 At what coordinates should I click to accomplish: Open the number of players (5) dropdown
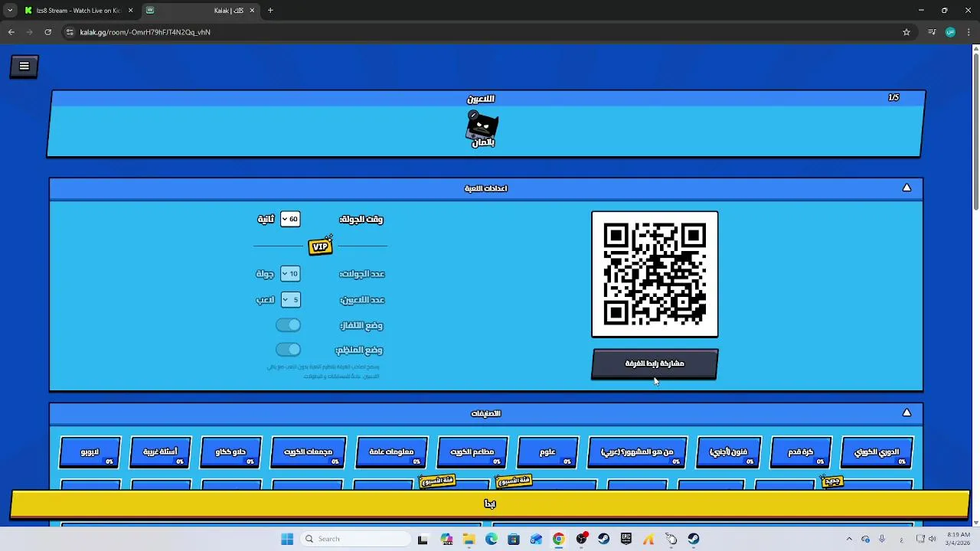click(x=290, y=300)
